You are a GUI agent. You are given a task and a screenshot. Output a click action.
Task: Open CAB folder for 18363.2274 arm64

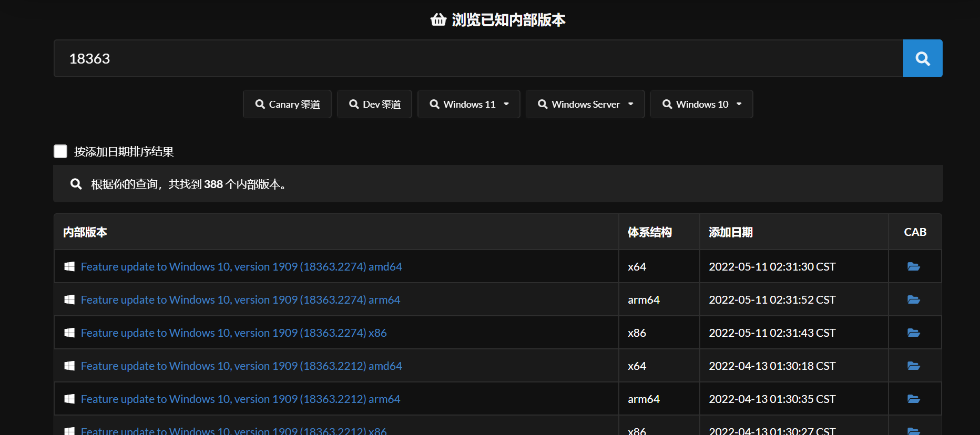(x=914, y=300)
